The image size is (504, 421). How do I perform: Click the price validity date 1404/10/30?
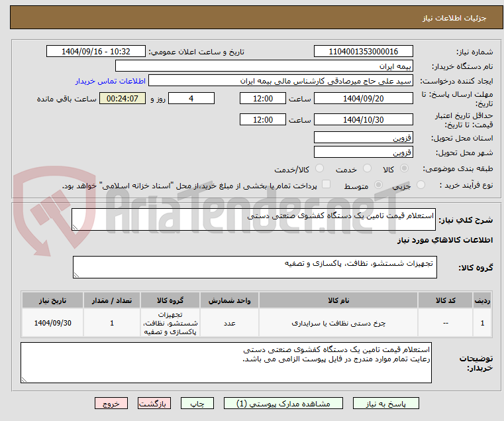(363, 120)
